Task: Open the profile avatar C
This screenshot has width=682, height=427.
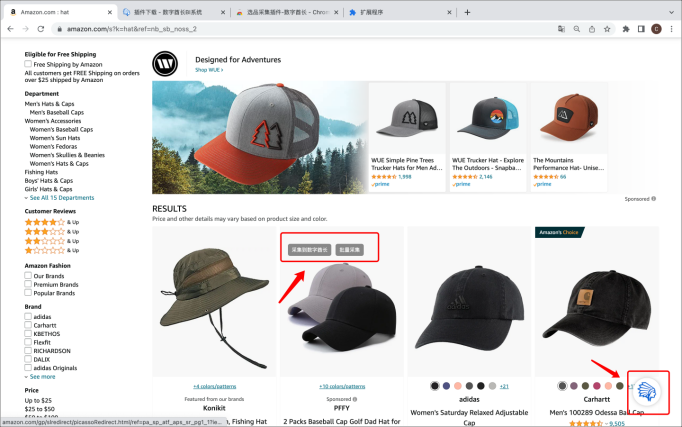Action: (x=656, y=29)
